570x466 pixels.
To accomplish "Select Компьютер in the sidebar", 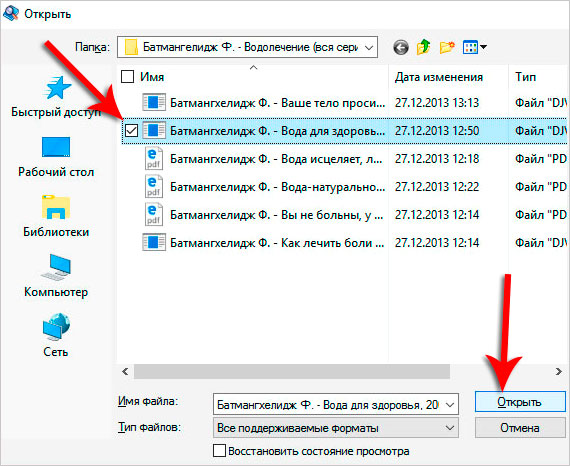I will pyautogui.click(x=56, y=277).
